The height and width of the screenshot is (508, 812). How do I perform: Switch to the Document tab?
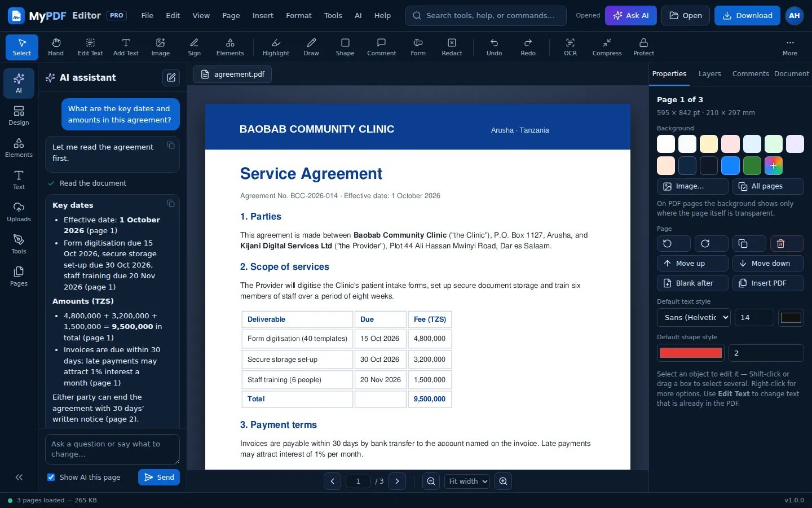tap(791, 74)
